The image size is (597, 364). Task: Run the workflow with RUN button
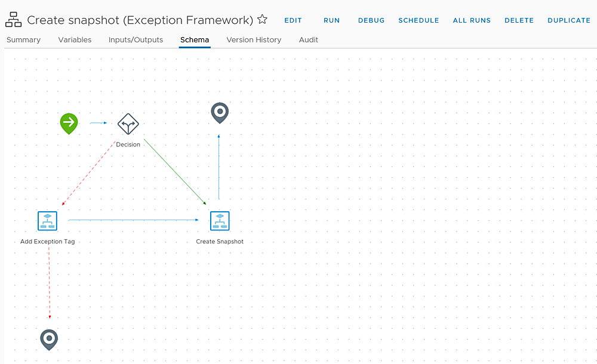[x=331, y=20]
